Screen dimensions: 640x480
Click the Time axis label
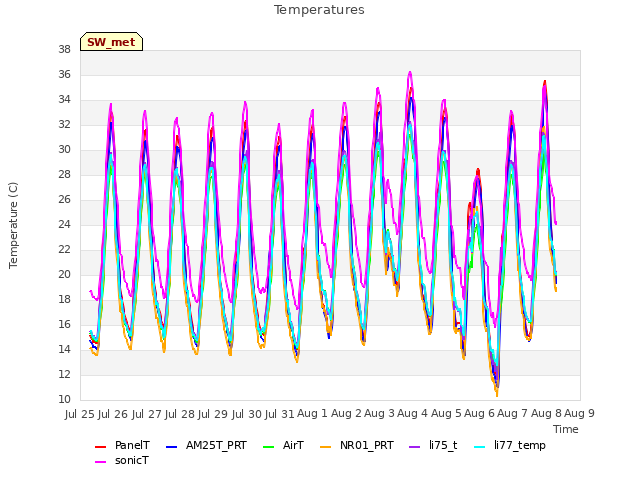566,429
